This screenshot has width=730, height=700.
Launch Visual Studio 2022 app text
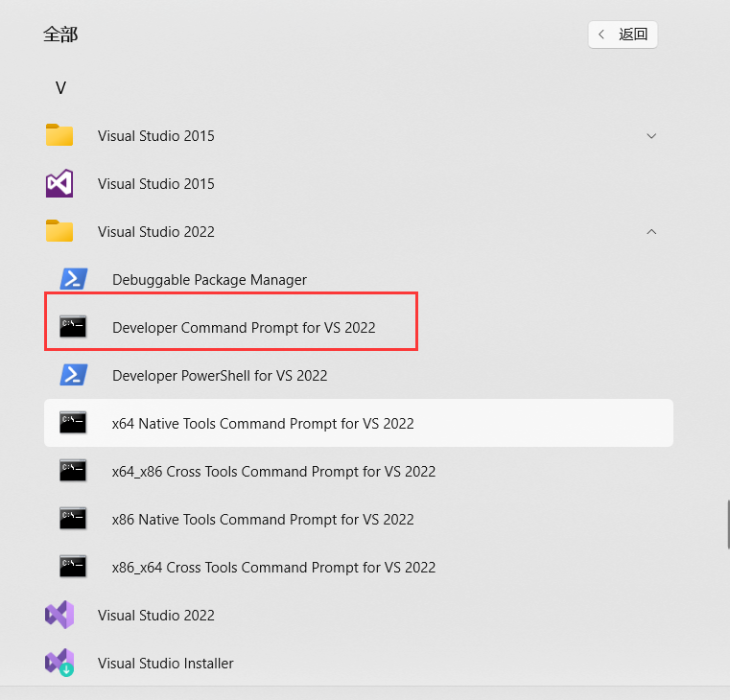[156, 616]
